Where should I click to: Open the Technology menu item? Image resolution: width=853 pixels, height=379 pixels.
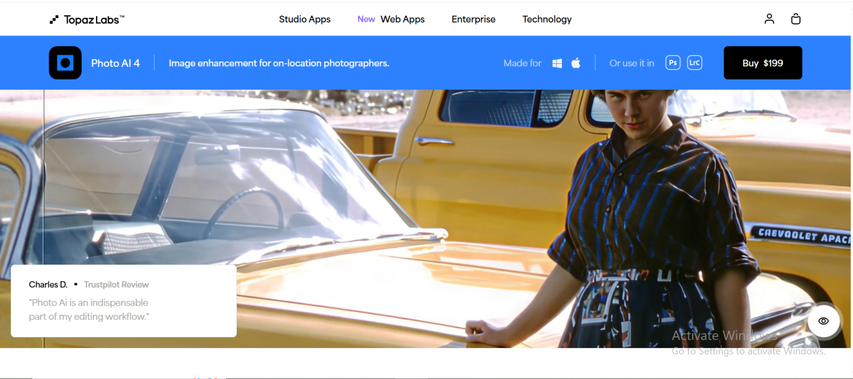tap(547, 19)
